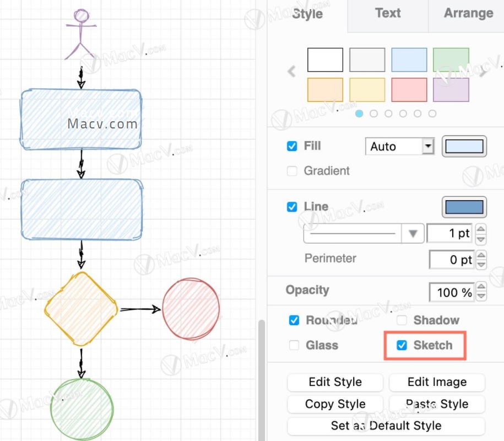Select the red circle shape

tap(191, 309)
